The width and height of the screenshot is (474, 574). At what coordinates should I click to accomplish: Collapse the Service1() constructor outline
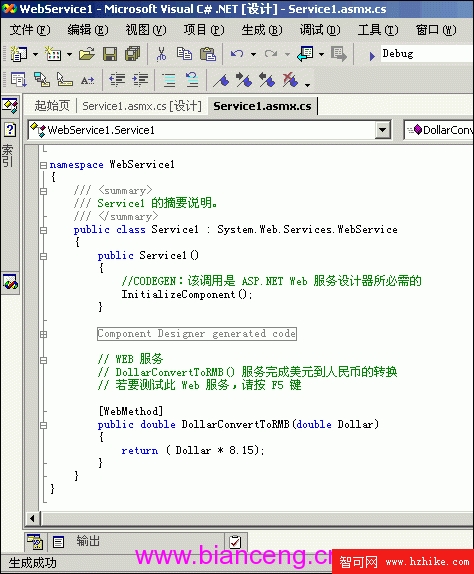coord(44,256)
